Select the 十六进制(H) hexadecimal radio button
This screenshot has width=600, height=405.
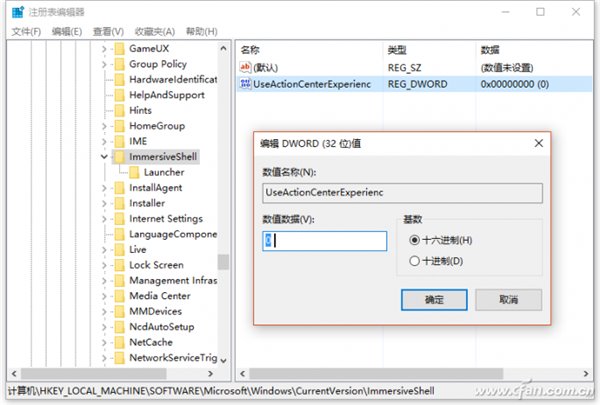(x=414, y=240)
